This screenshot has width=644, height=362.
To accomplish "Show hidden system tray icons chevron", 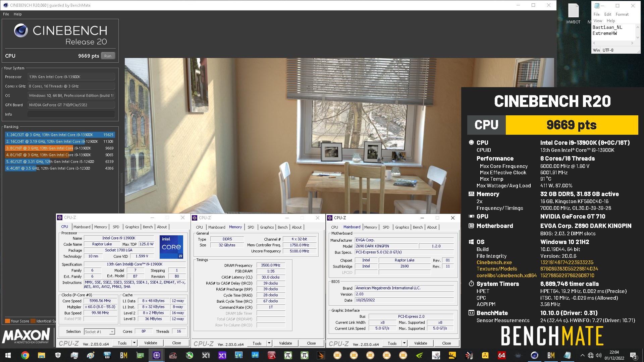I will (582, 355).
